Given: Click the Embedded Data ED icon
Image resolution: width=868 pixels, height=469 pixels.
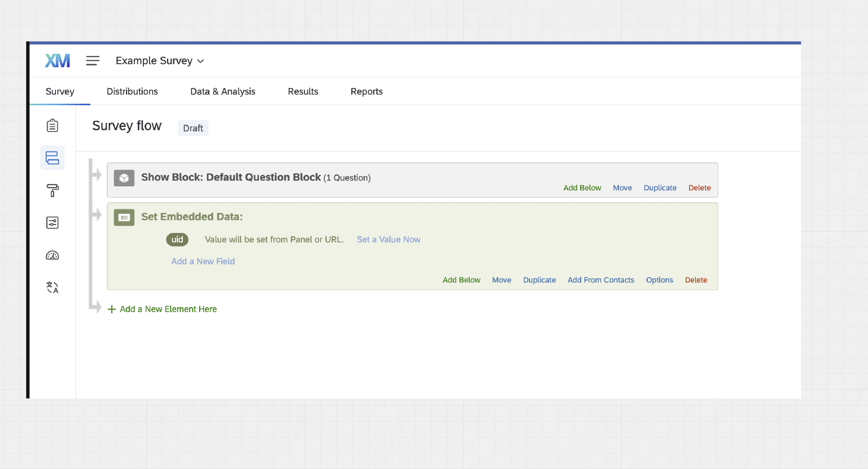Looking at the screenshot, I should tap(124, 217).
